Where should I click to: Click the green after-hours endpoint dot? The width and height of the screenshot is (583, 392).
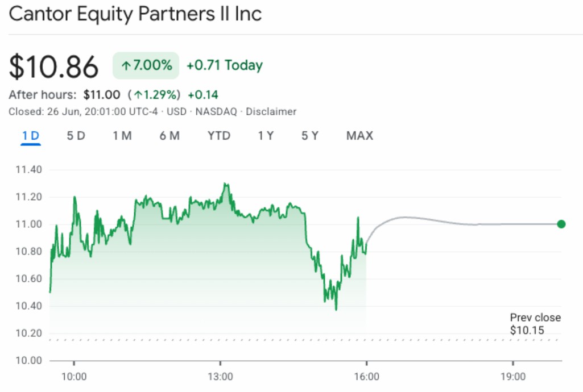(561, 224)
